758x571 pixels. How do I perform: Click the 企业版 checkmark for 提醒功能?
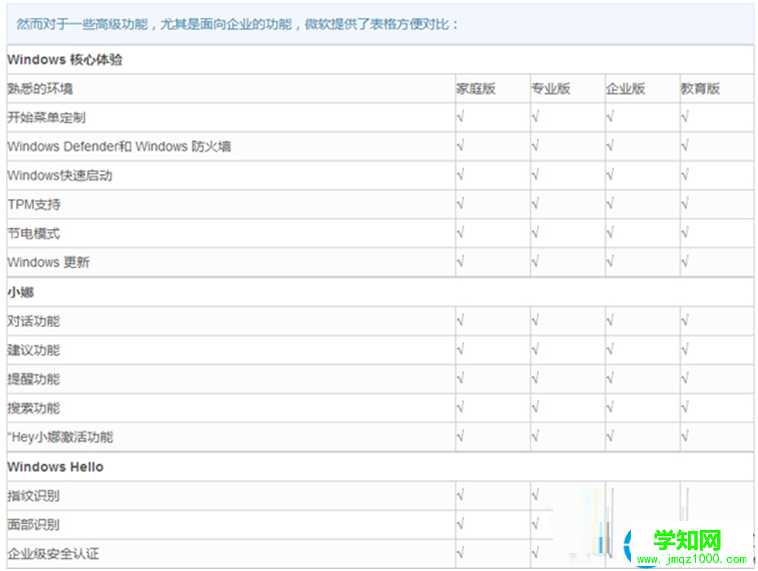click(x=610, y=379)
